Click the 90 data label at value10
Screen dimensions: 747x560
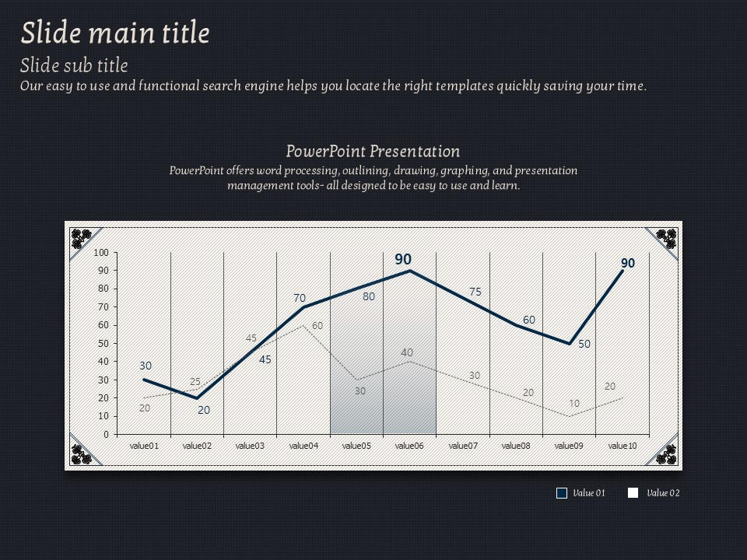point(627,264)
